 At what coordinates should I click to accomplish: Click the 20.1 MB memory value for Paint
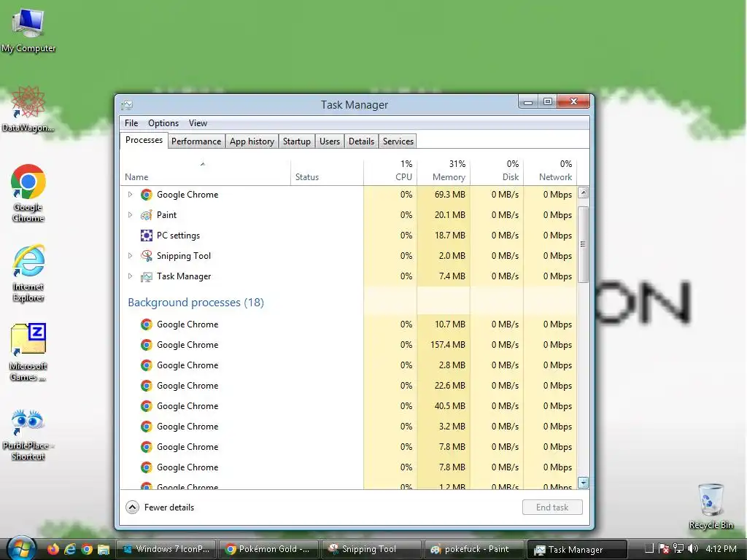coord(449,215)
